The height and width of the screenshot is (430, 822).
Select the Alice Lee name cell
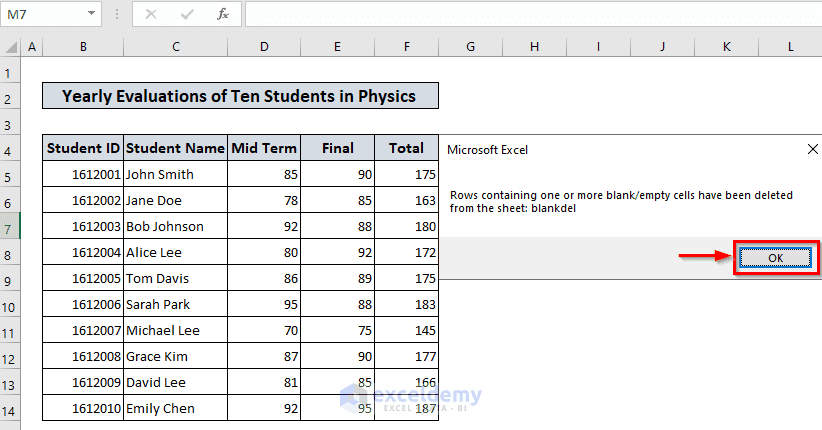click(176, 252)
